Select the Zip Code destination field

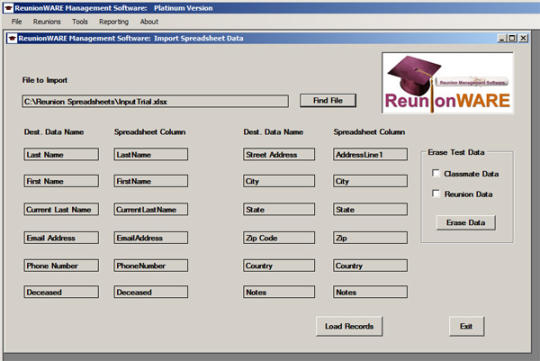click(x=279, y=237)
